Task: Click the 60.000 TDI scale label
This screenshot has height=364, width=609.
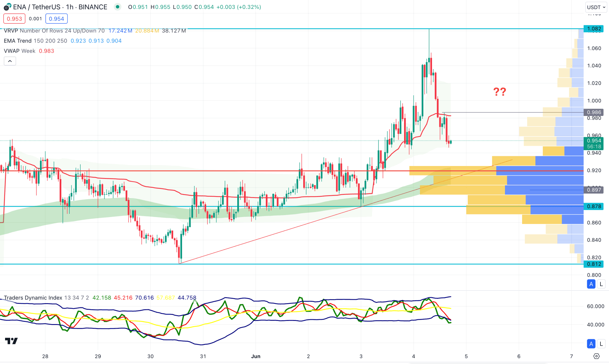Action: (595, 306)
